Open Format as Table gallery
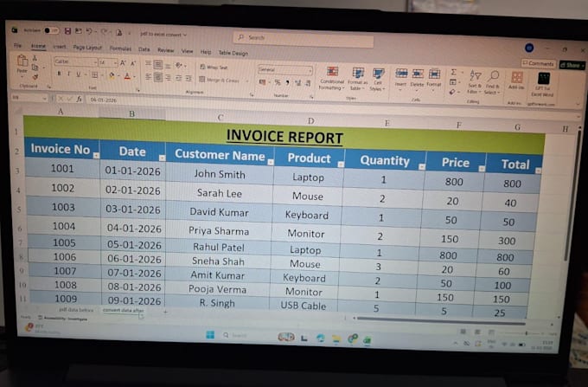Image resolution: width=588 pixels, height=387 pixels. tap(357, 79)
